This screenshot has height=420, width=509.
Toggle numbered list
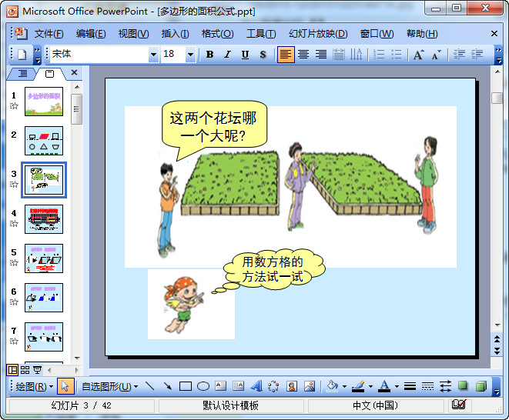[x=379, y=55]
